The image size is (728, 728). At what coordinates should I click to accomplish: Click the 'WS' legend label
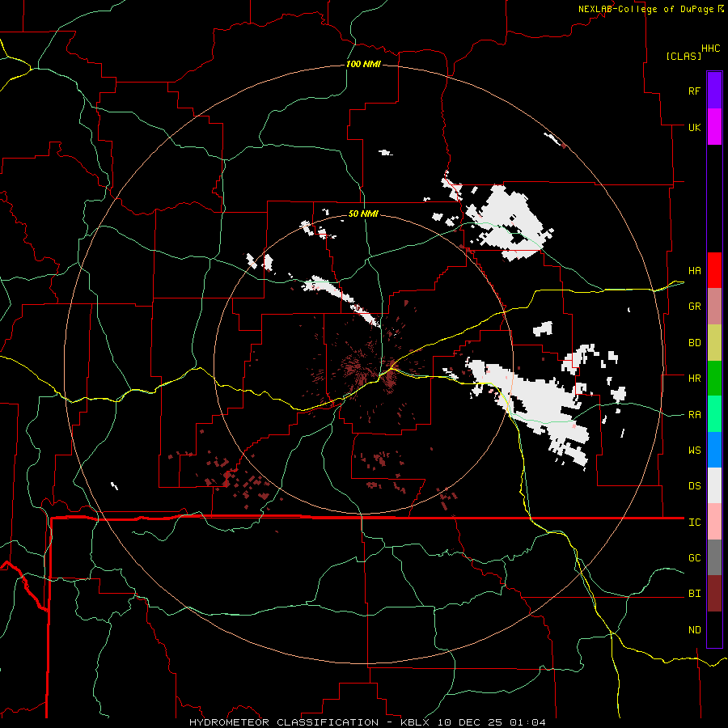[x=695, y=451]
